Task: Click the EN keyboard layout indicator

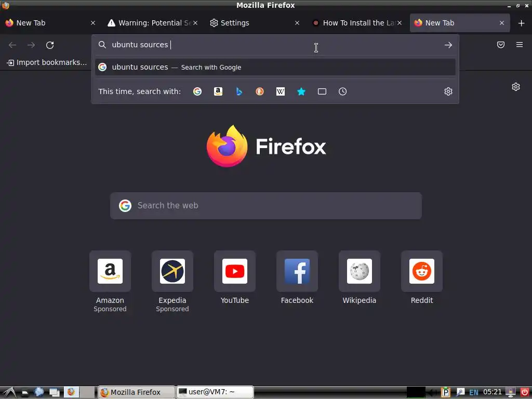Action: click(474, 393)
